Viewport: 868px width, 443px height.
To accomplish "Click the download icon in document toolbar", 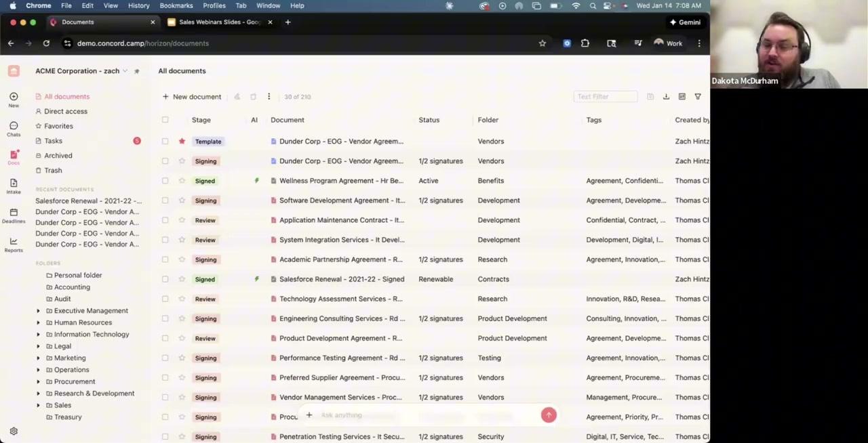I will click(x=666, y=97).
